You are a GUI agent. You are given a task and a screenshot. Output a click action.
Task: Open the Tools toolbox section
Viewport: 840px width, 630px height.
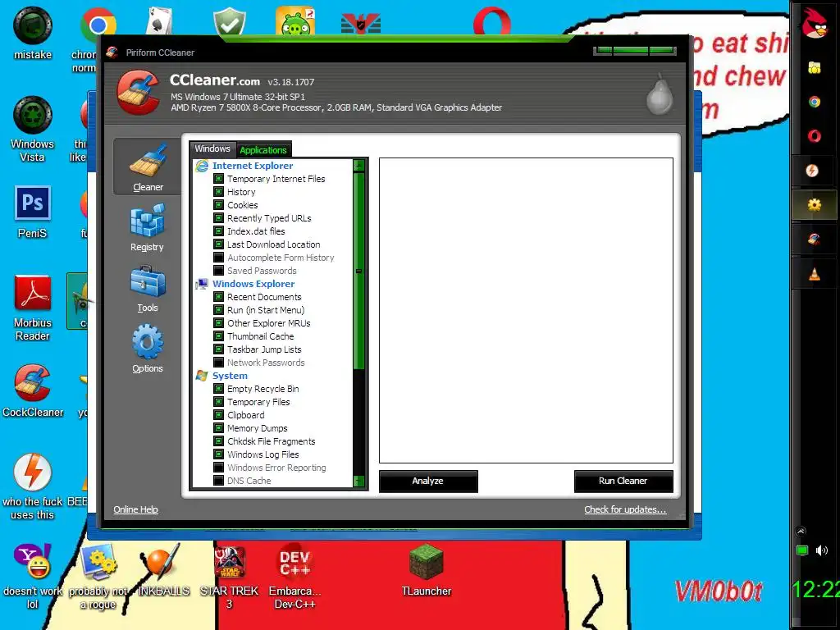pos(148,290)
